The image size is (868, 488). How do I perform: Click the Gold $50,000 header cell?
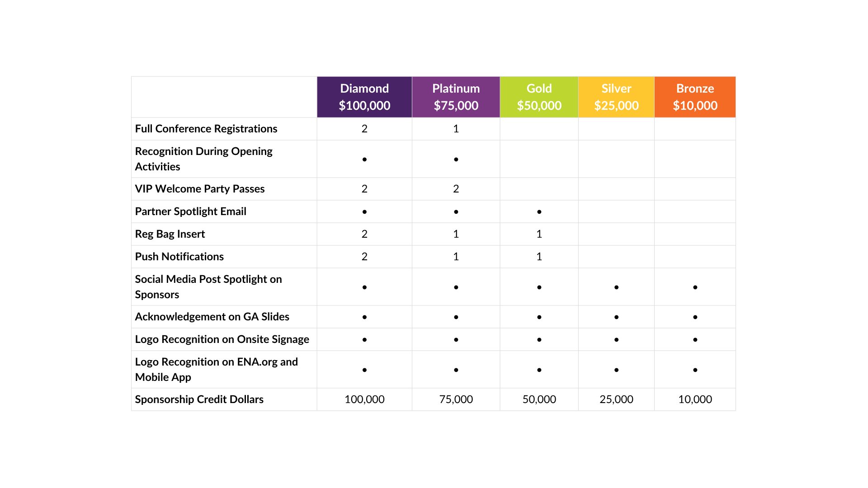click(539, 97)
